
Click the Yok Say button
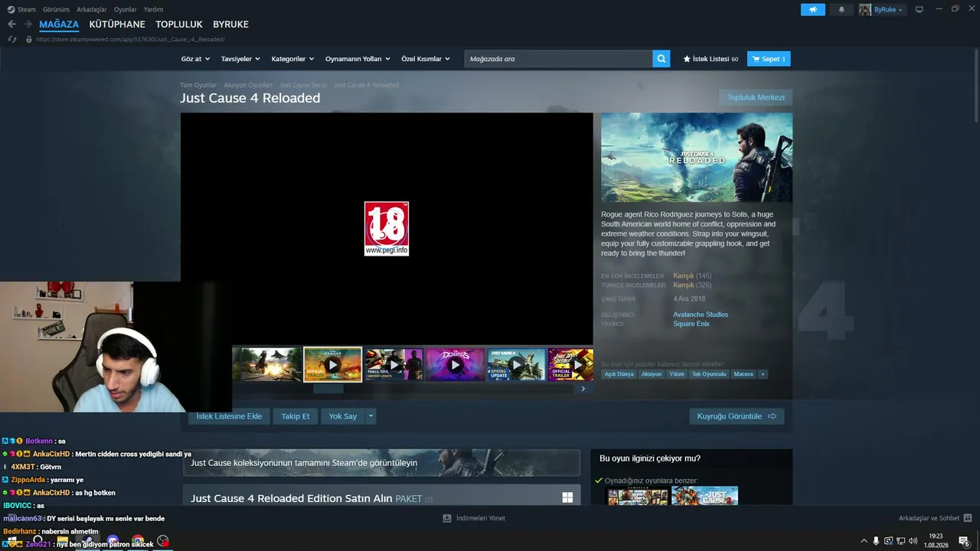click(343, 416)
